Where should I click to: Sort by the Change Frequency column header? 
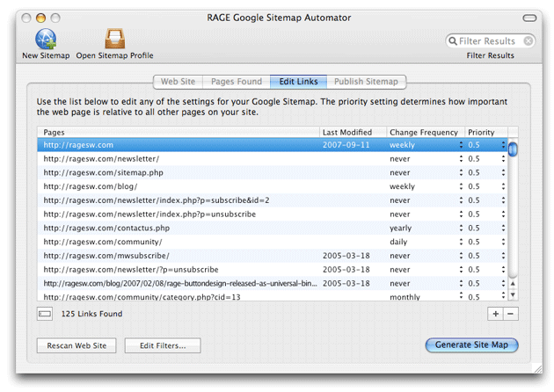pyautogui.click(x=426, y=132)
